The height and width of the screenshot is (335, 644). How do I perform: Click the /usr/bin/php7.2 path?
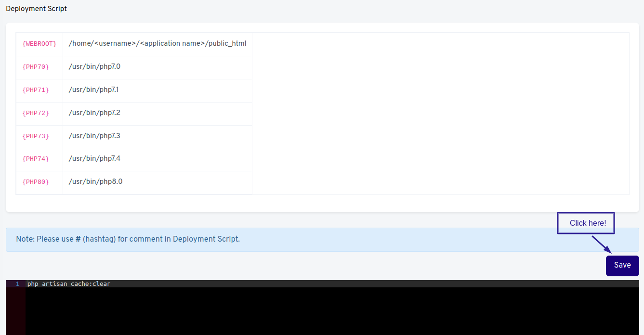[x=94, y=113]
